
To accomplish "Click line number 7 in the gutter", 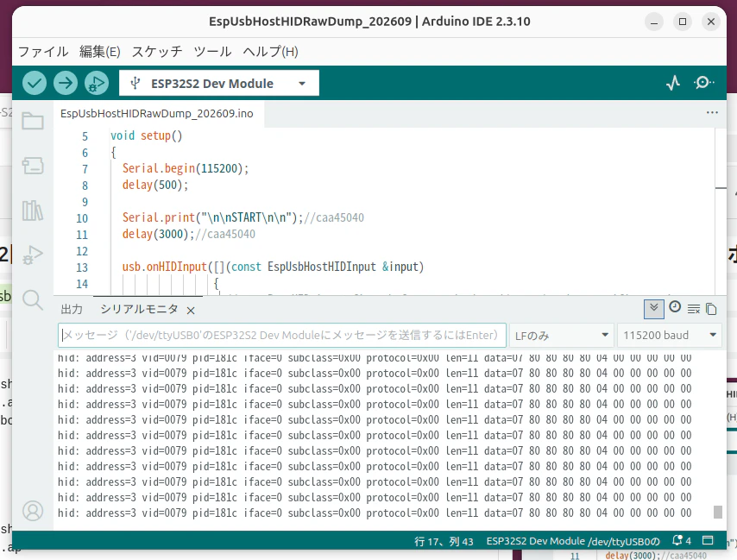I will pyautogui.click(x=85, y=169).
